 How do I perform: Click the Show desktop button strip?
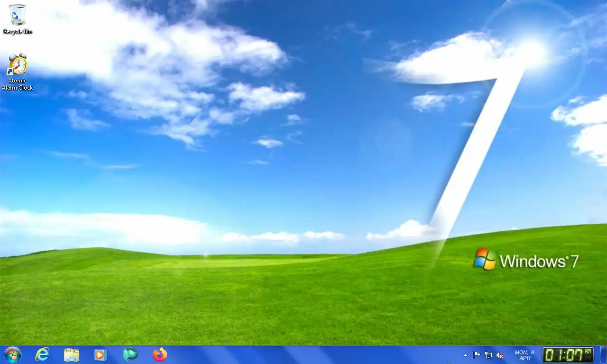coord(603,355)
